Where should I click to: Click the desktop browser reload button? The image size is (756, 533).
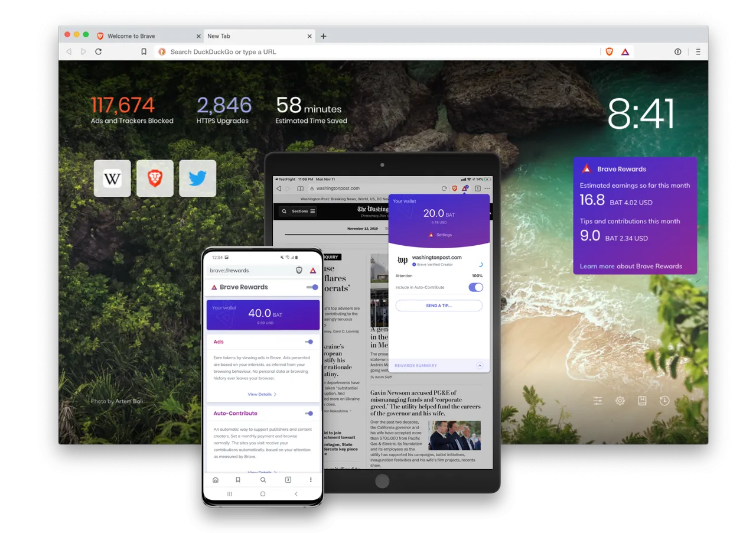coord(99,51)
